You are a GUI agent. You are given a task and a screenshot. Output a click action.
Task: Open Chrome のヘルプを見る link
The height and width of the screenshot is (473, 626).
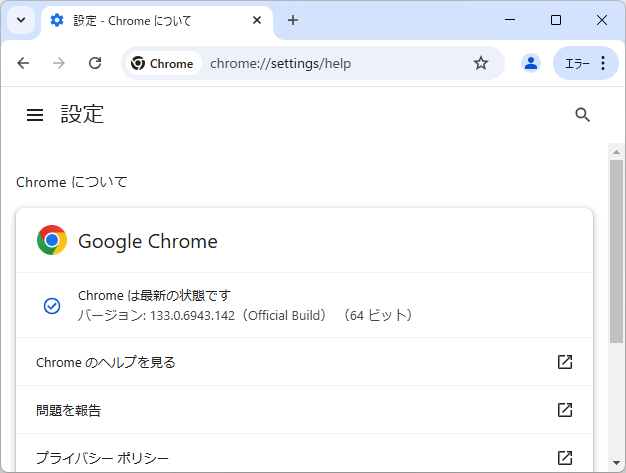click(305, 362)
